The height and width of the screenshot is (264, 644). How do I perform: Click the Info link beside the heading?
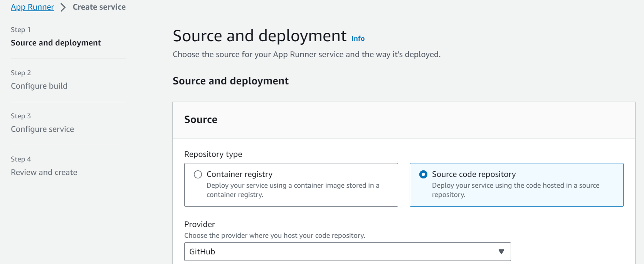tap(358, 39)
